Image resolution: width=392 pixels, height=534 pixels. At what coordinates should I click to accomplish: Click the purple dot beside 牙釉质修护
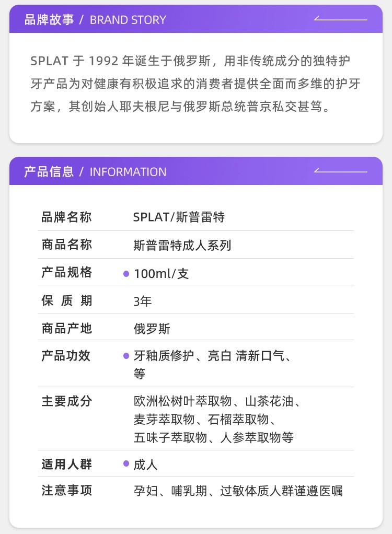126,356
